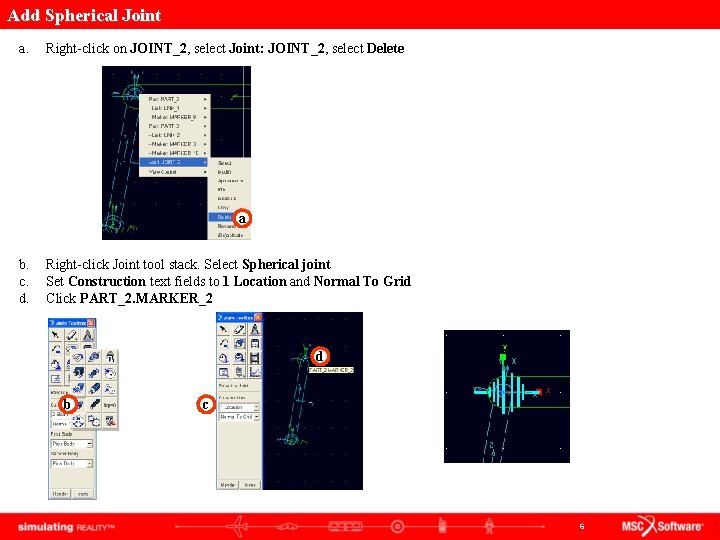Click undo arrow icon in joint-palette toolbox
Viewport: 720px width, 540px height.
(56, 349)
